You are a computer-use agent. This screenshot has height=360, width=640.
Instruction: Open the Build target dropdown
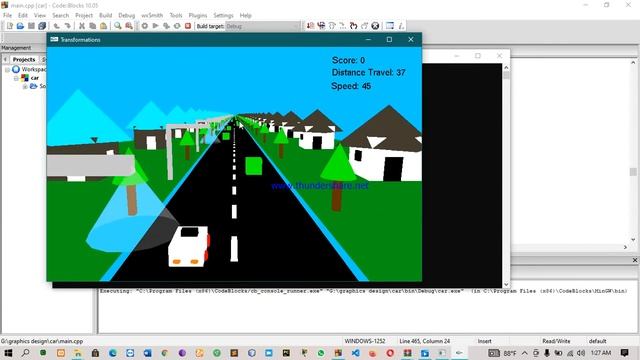(x=262, y=26)
